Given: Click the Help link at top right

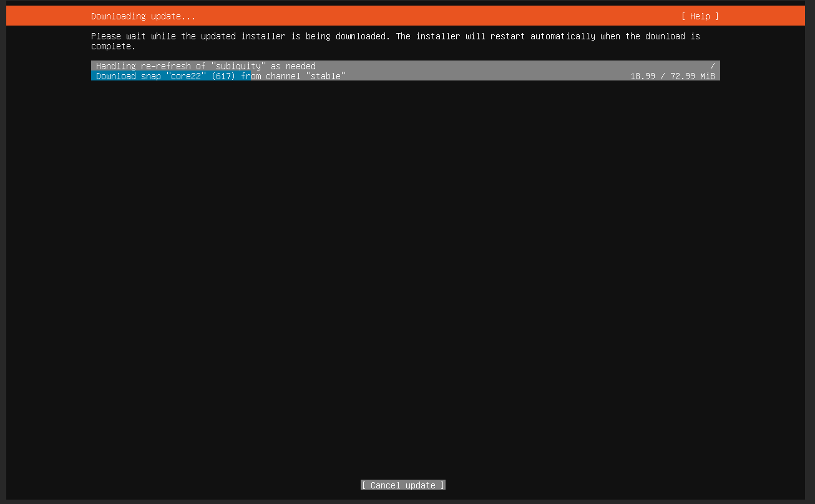Looking at the screenshot, I should (700, 16).
